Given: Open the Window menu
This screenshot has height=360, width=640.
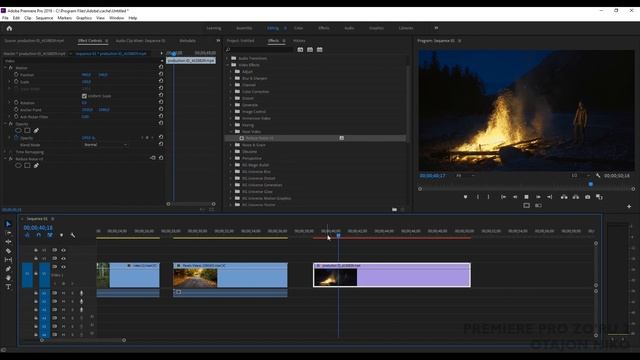Looking at the screenshot, I should click(117, 18).
